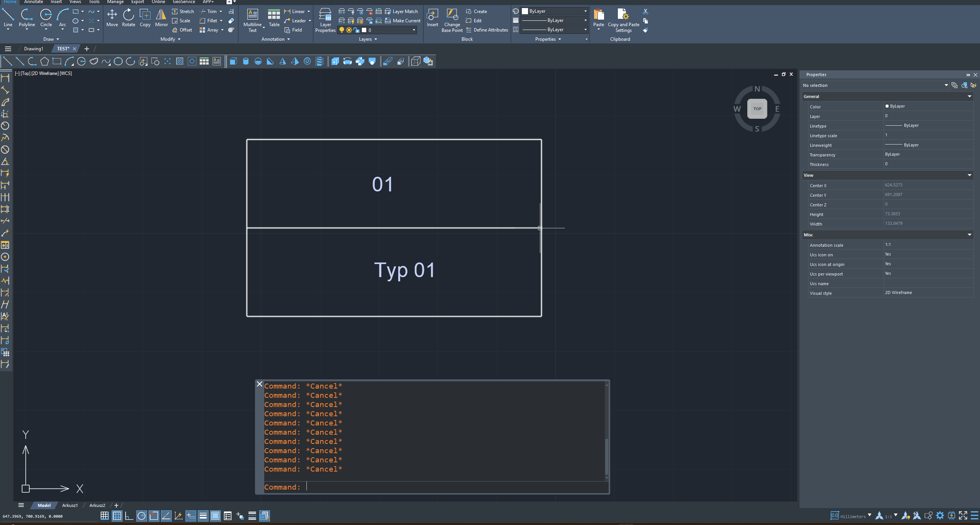The height and width of the screenshot is (525, 980).
Task: Click Copy and Paste Settings
Action: tap(623, 20)
